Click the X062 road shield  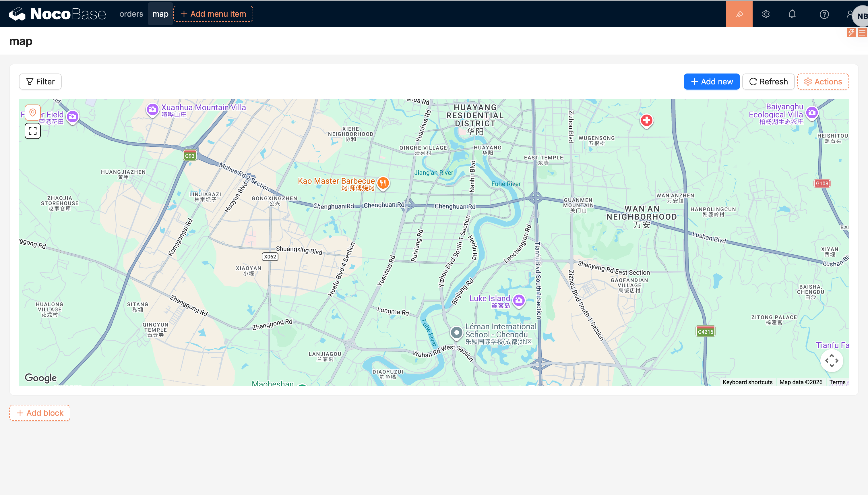click(270, 257)
